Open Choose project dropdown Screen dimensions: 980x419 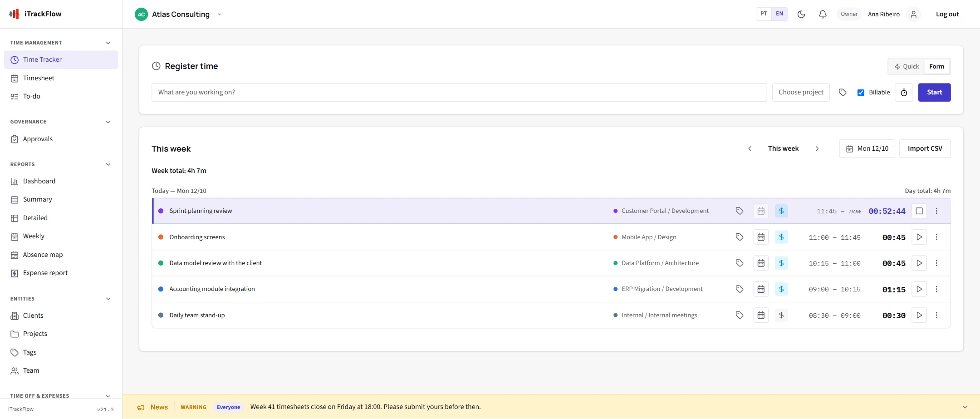(801, 92)
